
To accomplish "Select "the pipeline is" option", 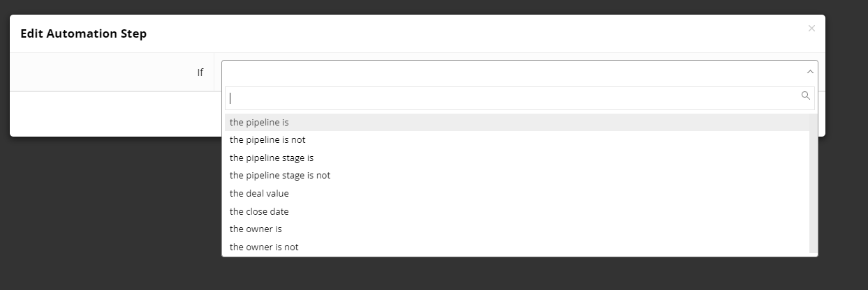I will point(259,123).
